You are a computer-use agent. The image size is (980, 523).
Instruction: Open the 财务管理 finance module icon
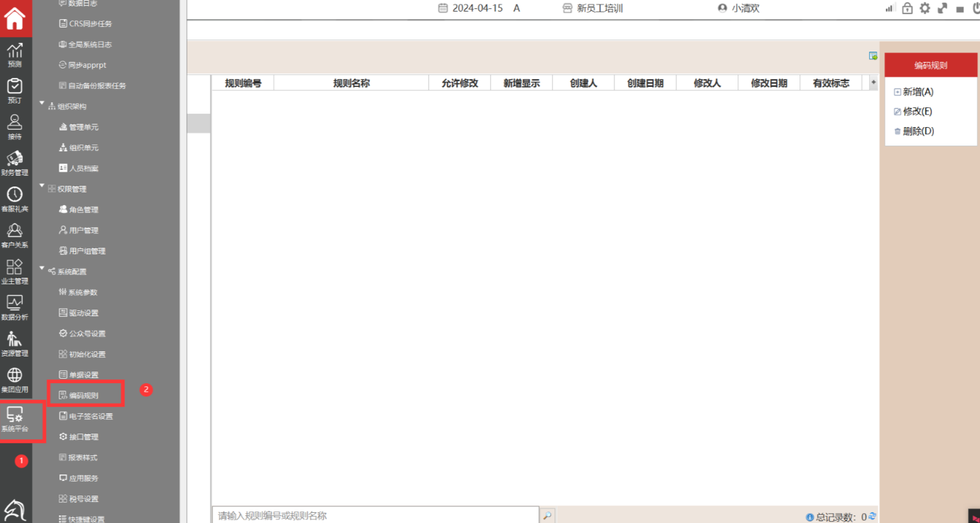point(15,163)
